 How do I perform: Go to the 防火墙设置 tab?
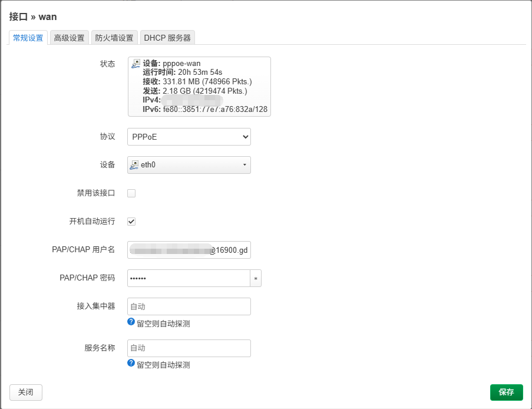coord(114,38)
